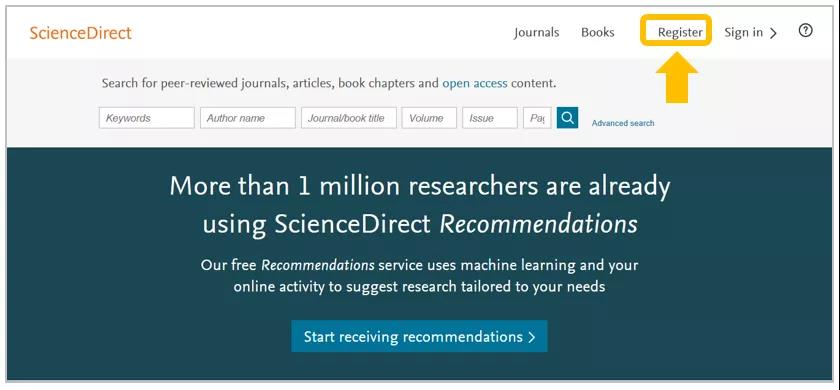Screen dimensions: 840x390
Task: Follow the open access link
Action: point(475,84)
